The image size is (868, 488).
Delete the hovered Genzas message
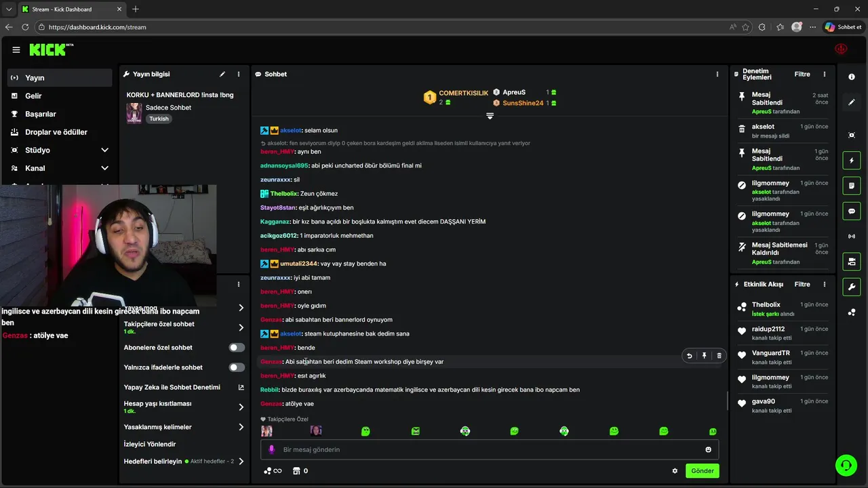coord(719,356)
